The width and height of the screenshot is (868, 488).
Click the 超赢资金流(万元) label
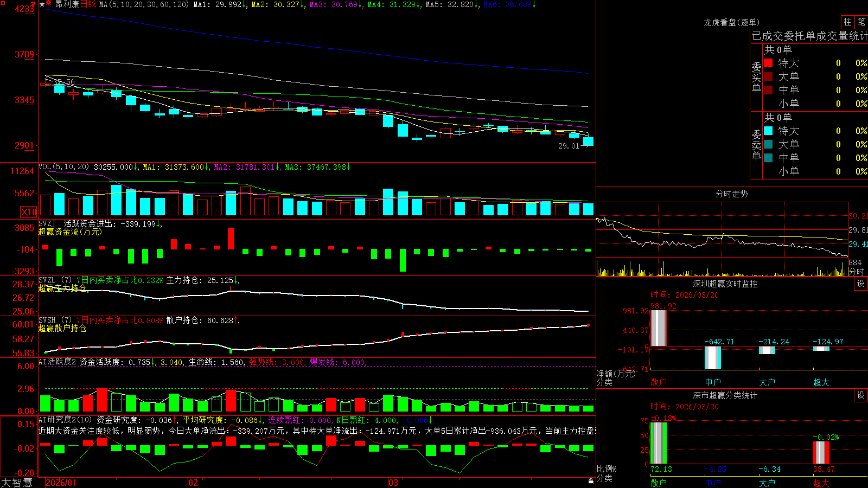coord(70,232)
